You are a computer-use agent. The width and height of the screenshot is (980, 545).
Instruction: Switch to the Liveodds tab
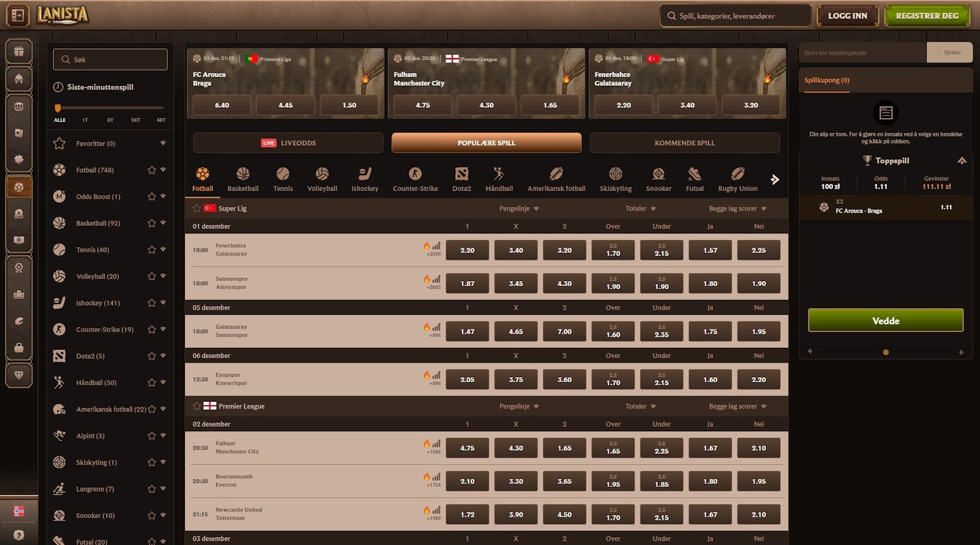click(288, 143)
